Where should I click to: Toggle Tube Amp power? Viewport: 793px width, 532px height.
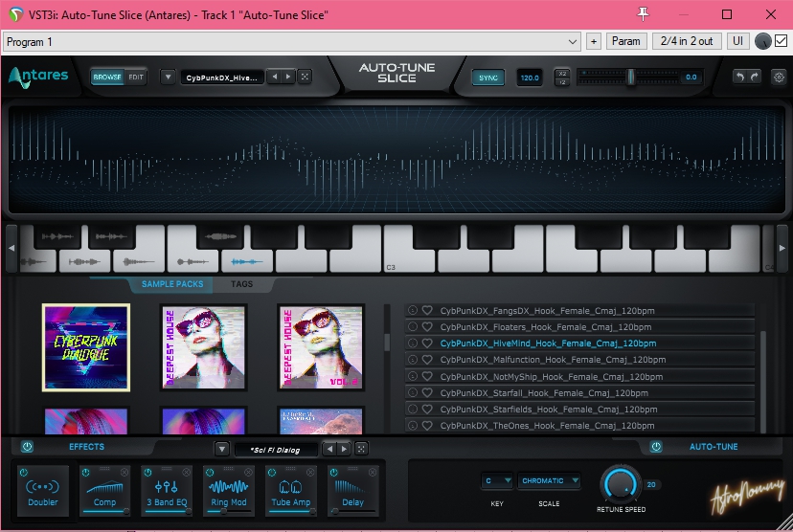click(272, 473)
